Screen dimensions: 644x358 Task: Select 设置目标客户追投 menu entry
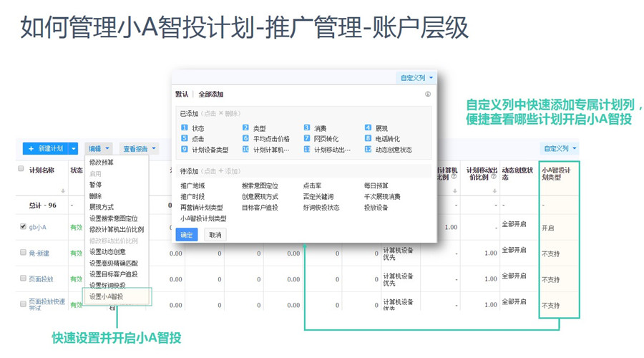pos(113,274)
